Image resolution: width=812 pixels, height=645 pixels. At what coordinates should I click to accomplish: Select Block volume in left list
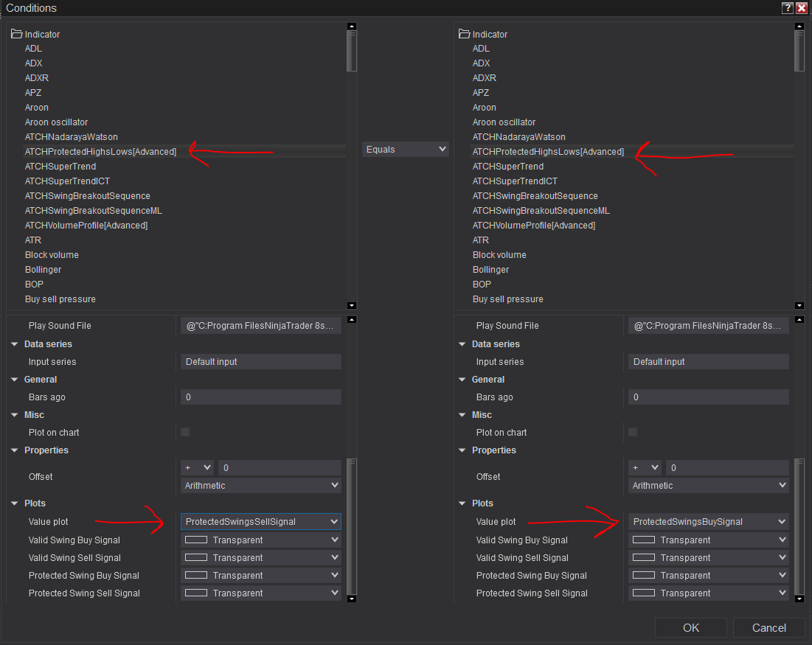pyautogui.click(x=52, y=255)
